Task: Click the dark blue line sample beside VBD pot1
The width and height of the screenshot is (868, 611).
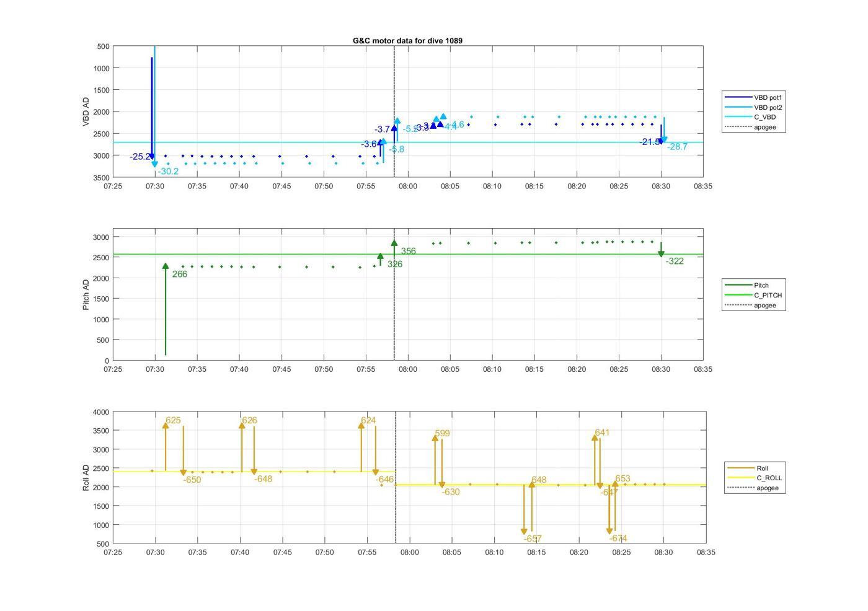Action: click(x=738, y=97)
